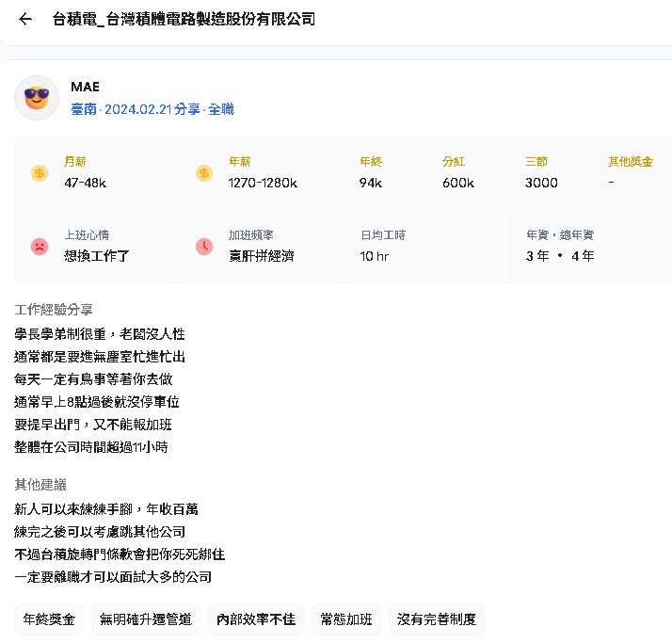Open the 臺南 · 2024.02.21 分享 · 全職 link
672x643 pixels.
click(152, 109)
